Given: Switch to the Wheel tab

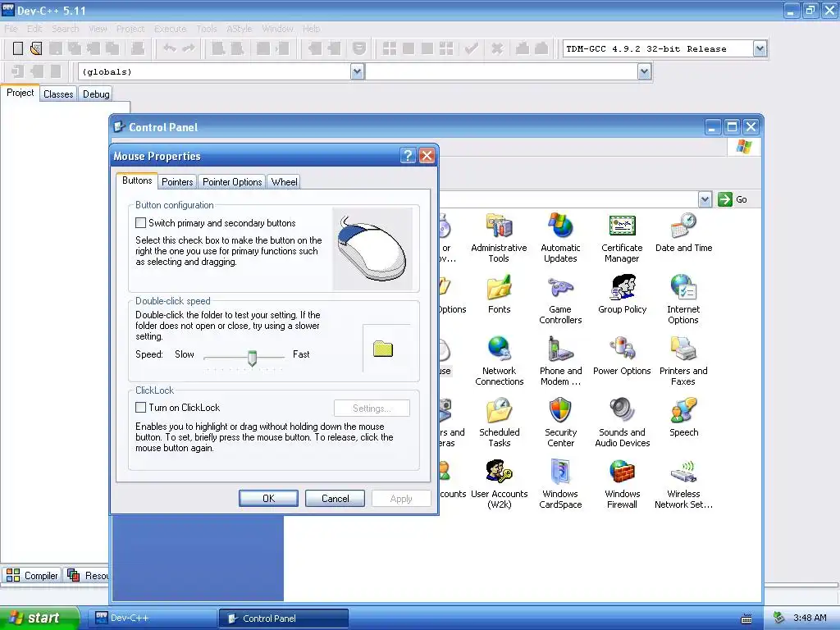Looking at the screenshot, I should tap(284, 182).
